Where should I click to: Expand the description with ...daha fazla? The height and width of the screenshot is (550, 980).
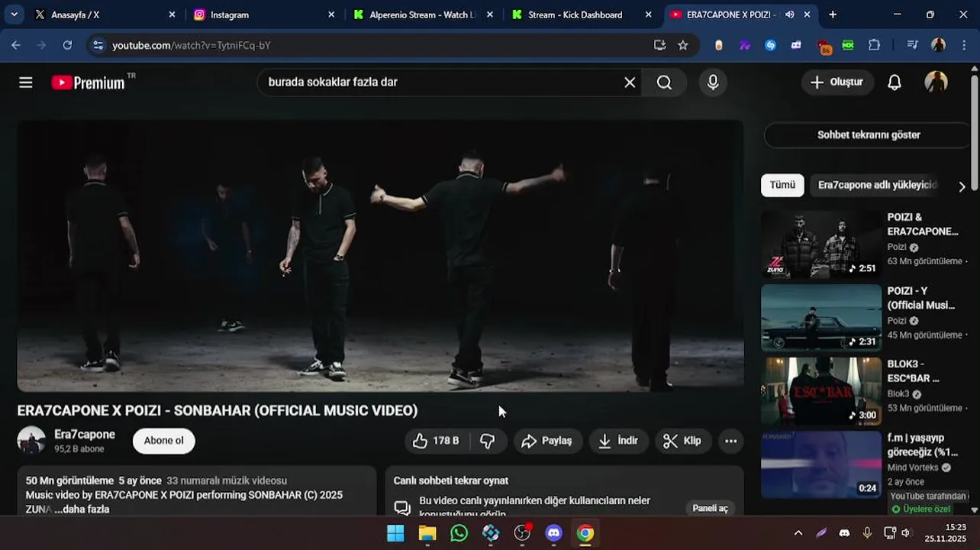pos(82,510)
